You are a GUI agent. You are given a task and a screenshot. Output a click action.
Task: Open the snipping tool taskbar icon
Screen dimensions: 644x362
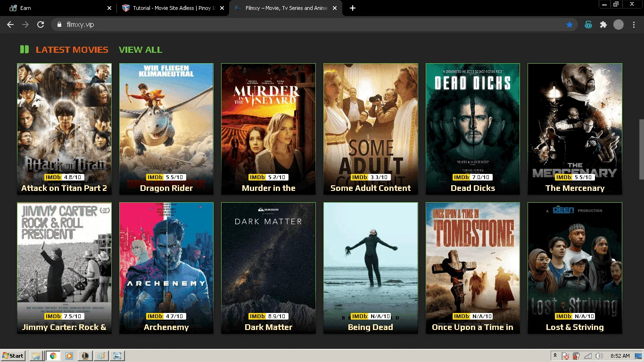point(117,356)
